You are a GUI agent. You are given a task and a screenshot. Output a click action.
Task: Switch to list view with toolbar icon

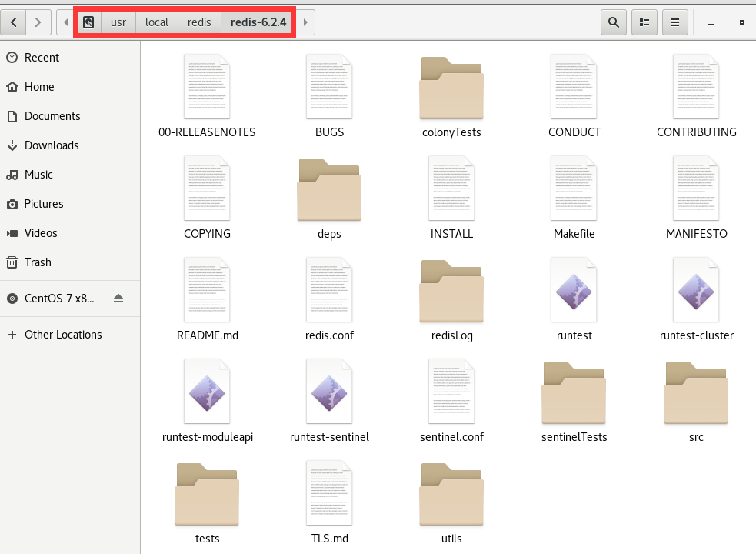click(644, 22)
